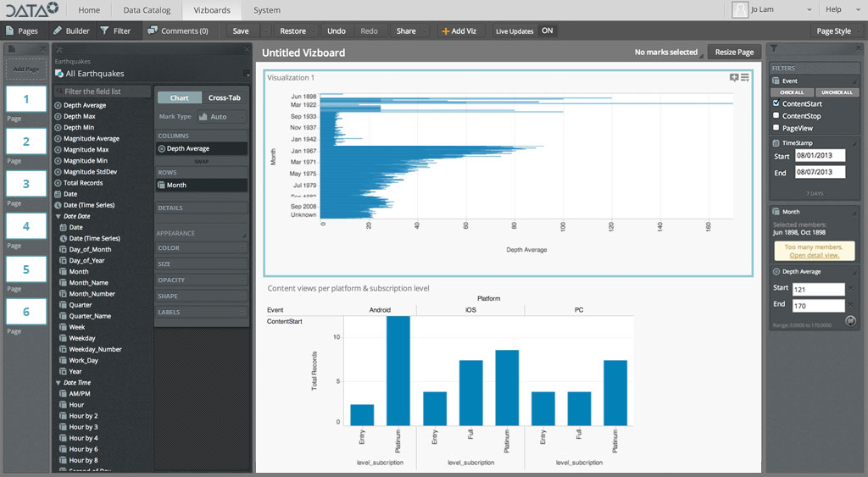This screenshot has width=868, height=477.
Task: Open the Pages panel from the toolbar
Action: click(22, 31)
